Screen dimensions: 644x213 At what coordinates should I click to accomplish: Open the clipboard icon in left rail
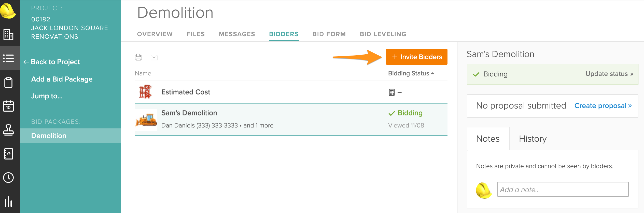coord(8,82)
